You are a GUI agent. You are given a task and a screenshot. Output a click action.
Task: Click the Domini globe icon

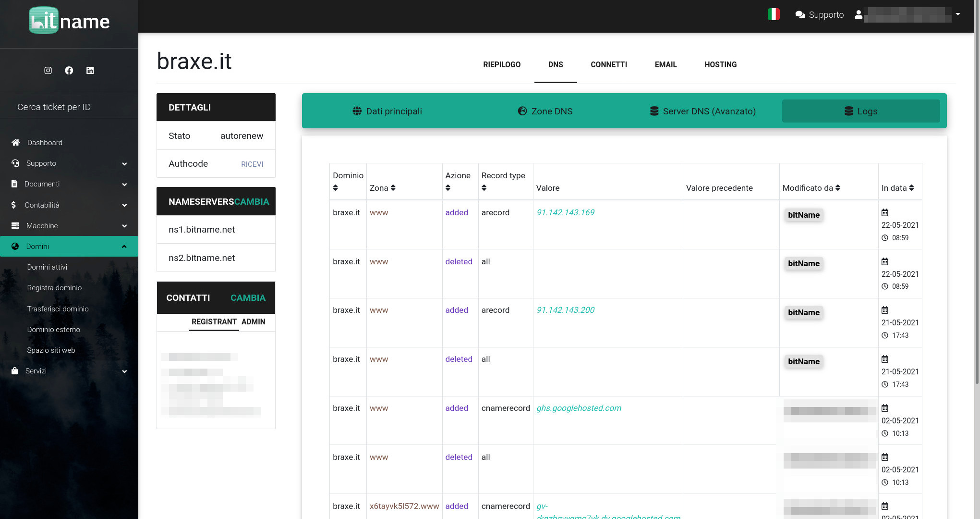pos(15,247)
